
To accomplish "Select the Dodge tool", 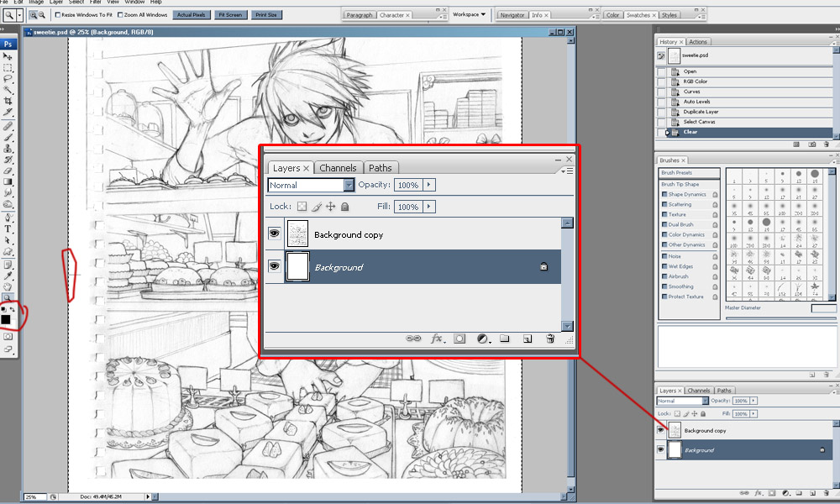I will 8,204.
